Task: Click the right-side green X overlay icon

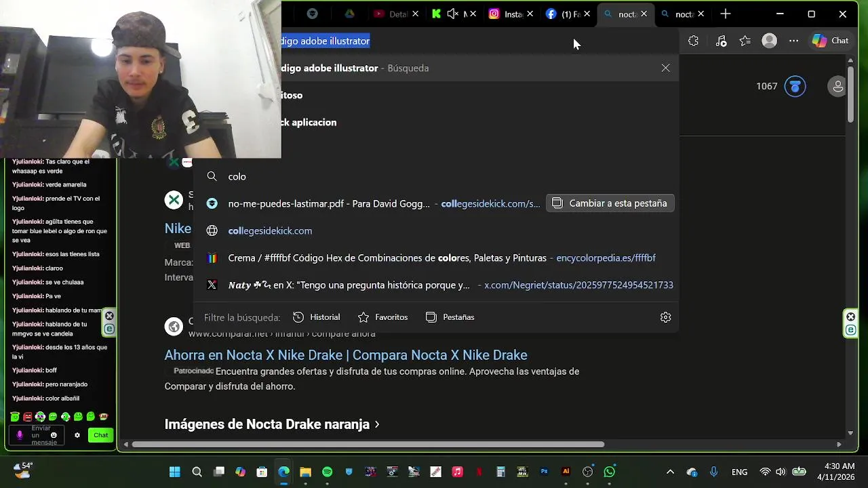Action: point(850,317)
